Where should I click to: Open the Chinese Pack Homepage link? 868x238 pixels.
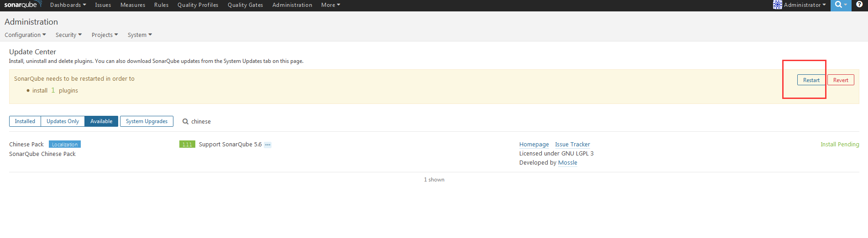[x=534, y=145]
